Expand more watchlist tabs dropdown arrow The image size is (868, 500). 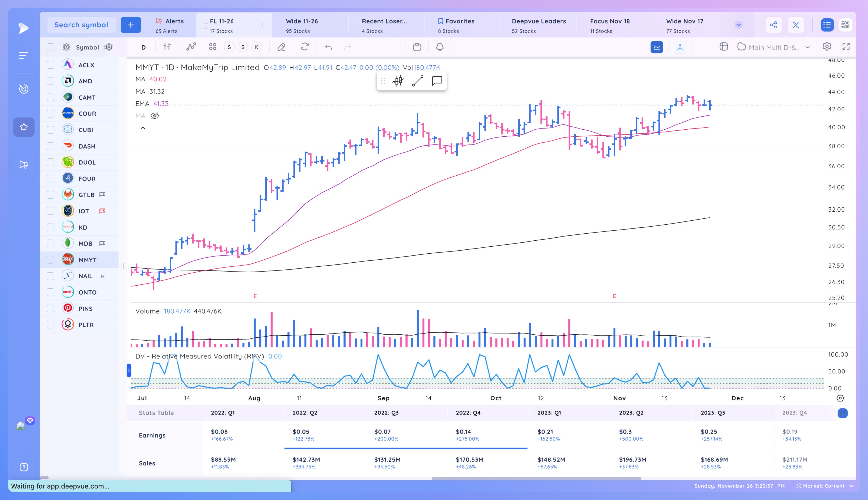coord(739,25)
